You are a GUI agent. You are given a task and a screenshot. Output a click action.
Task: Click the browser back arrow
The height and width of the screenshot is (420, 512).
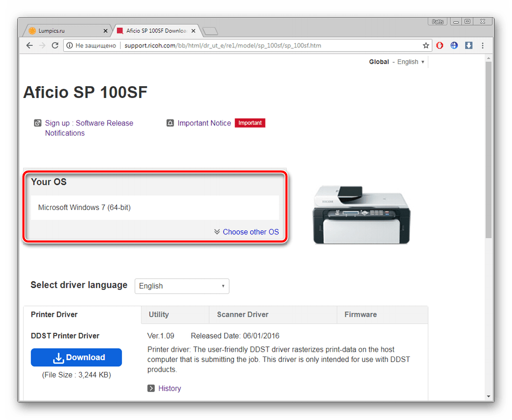[30, 46]
